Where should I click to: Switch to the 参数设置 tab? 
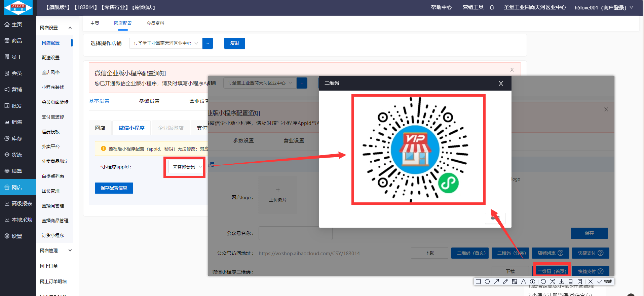pyautogui.click(x=149, y=101)
